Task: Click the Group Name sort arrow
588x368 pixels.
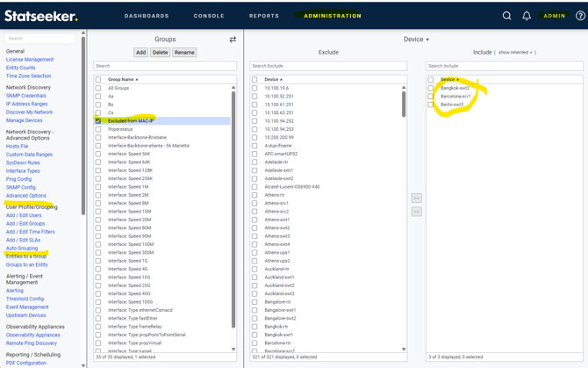Action: coord(137,80)
